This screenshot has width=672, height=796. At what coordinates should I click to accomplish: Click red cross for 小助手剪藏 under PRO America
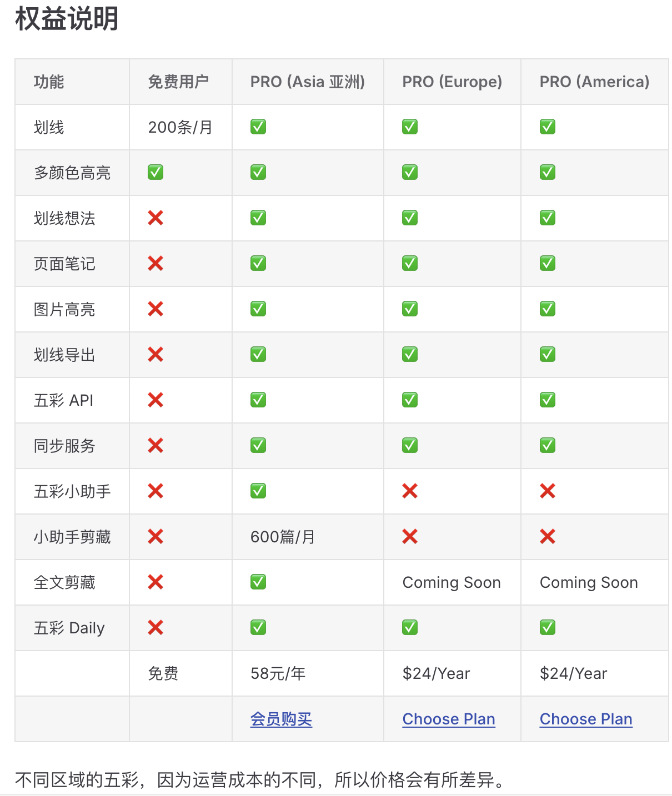click(548, 537)
